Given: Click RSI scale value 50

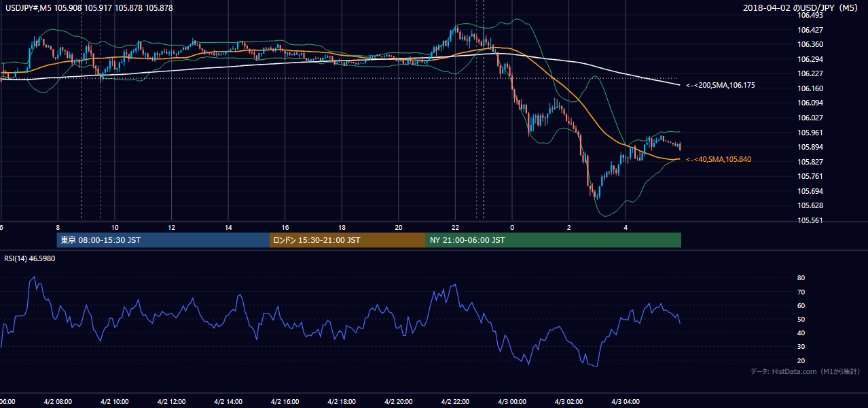Looking at the screenshot, I should [801, 319].
